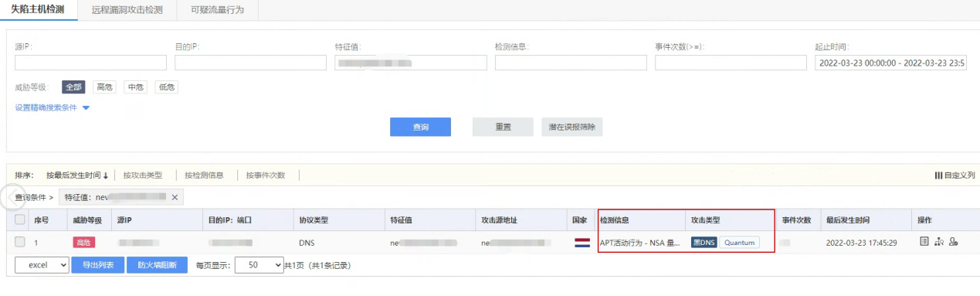Remove the 特征值 query condition tag
This screenshot has height=296, width=980.
(175, 197)
